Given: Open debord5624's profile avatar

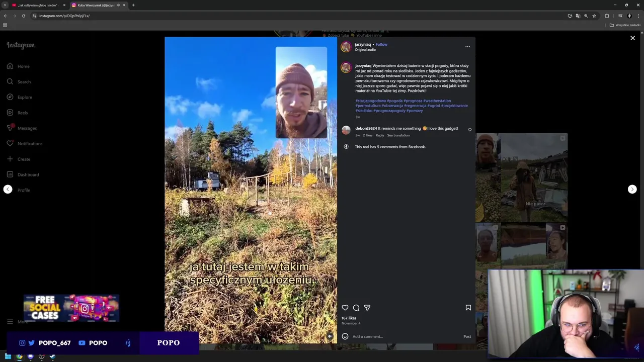Looking at the screenshot, I should tap(346, 130).
